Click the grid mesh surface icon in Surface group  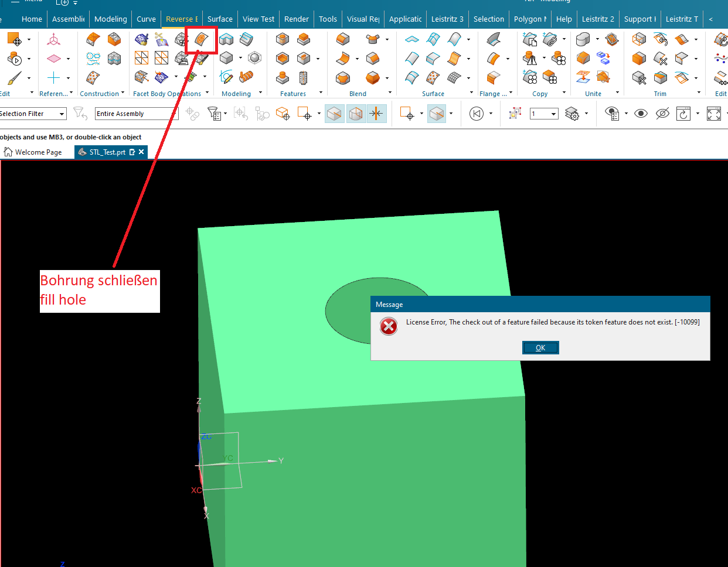pos(454,78)
